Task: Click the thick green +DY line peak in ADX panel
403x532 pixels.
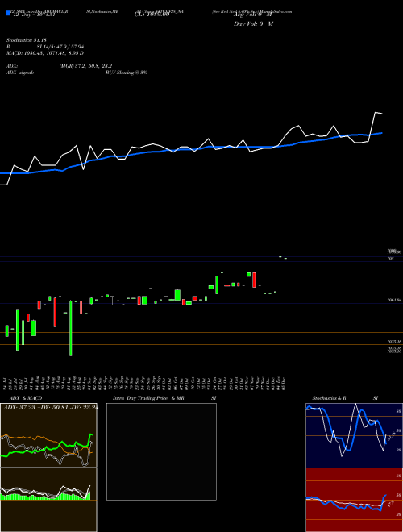Action: (x=90, y=434)
